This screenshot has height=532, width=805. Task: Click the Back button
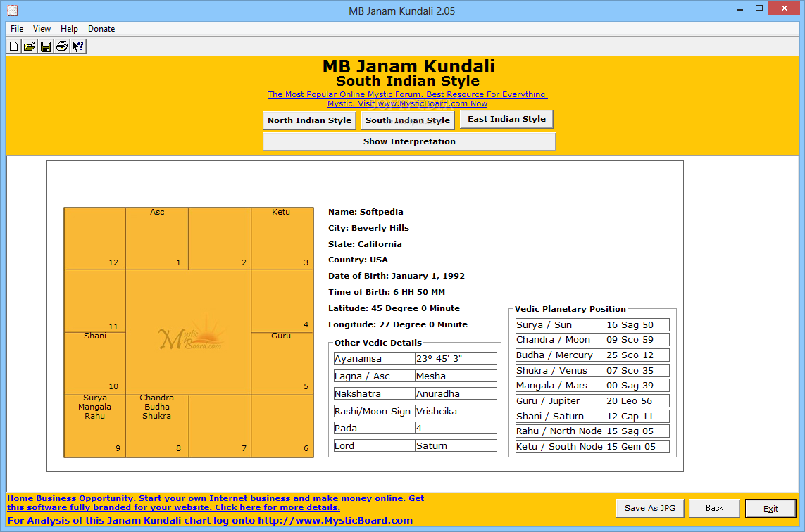pyautogui.click(x=714, y=508)
